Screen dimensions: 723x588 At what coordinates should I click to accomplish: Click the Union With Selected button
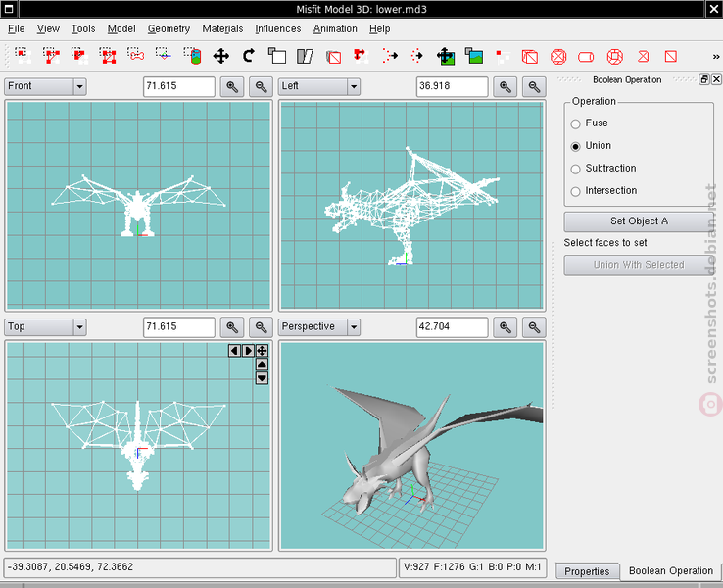639,265
